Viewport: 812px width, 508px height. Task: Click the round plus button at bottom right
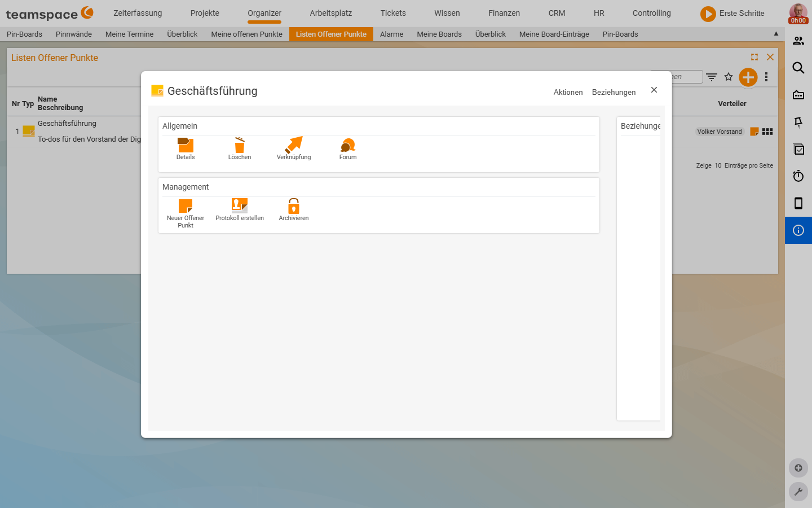point(798,468)
